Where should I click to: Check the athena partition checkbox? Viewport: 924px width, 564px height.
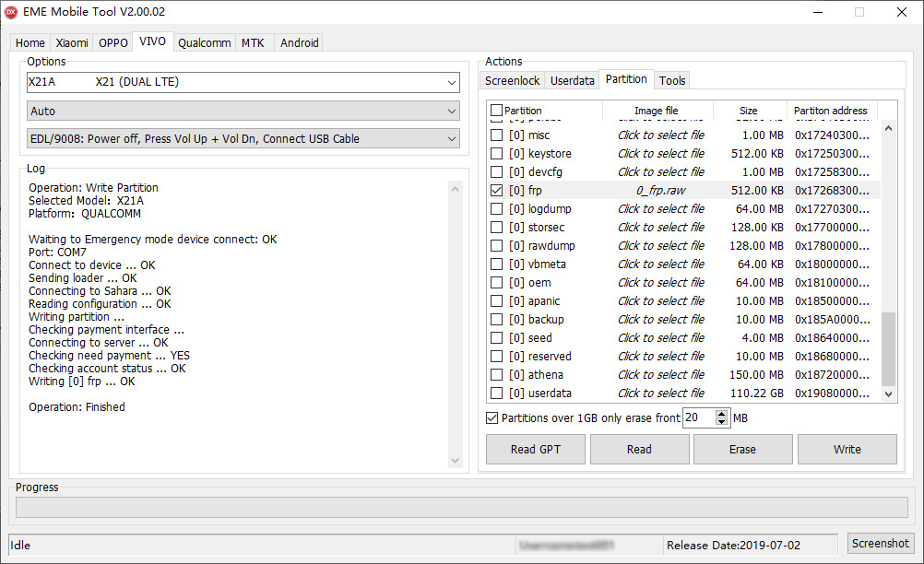(497, 374)
